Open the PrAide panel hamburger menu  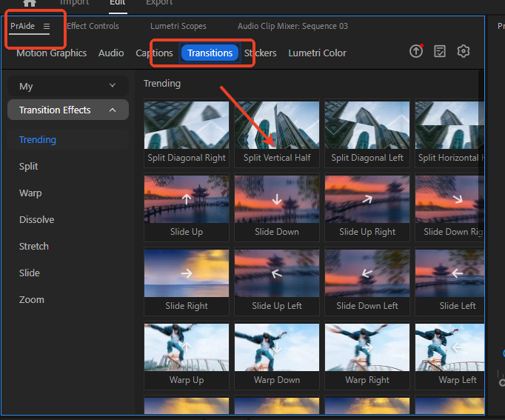pyautogui.click(x=47, y=26)
